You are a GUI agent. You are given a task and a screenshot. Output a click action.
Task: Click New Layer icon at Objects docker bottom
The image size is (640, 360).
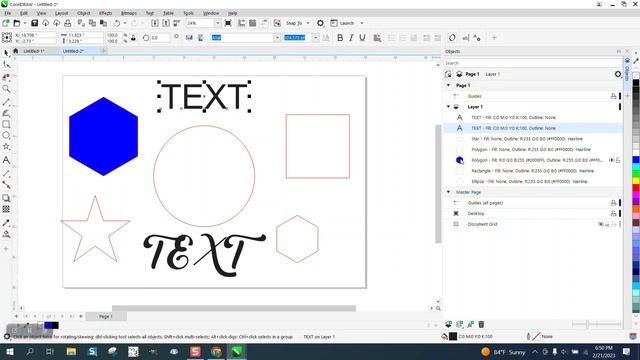[x=448, y=324]
